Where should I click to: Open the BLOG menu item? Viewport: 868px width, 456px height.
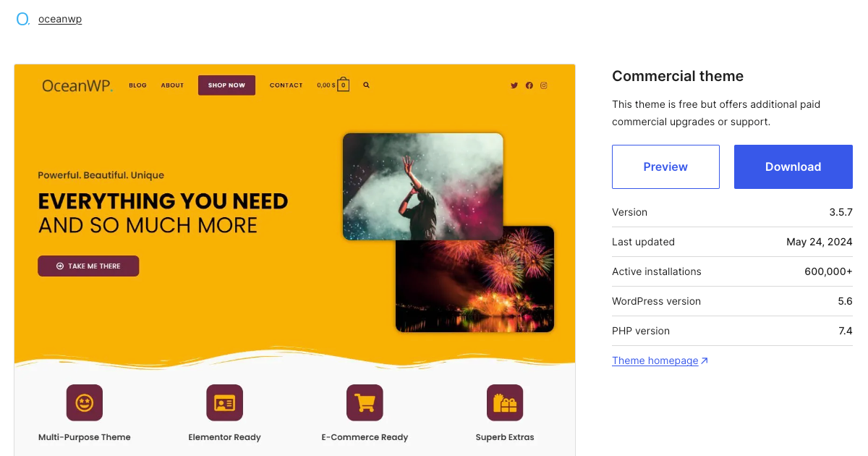click(137, 85)
